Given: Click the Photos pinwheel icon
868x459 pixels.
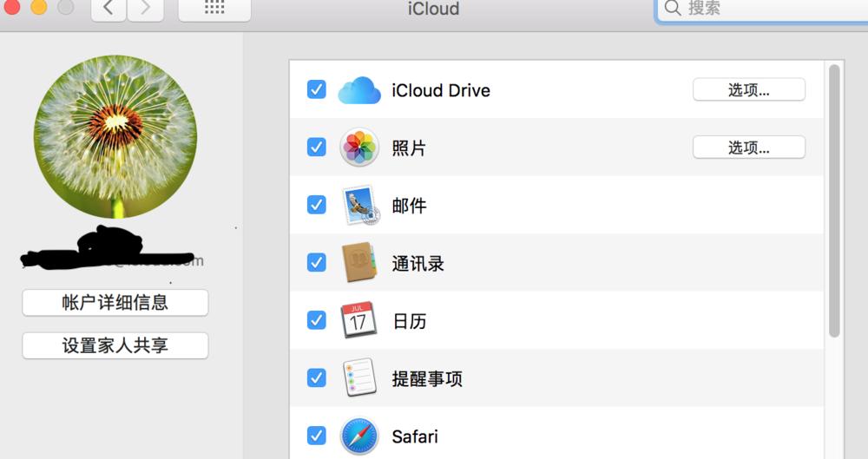Looking at the screenshot, I should pyautogui.click(x=359, y=148).
